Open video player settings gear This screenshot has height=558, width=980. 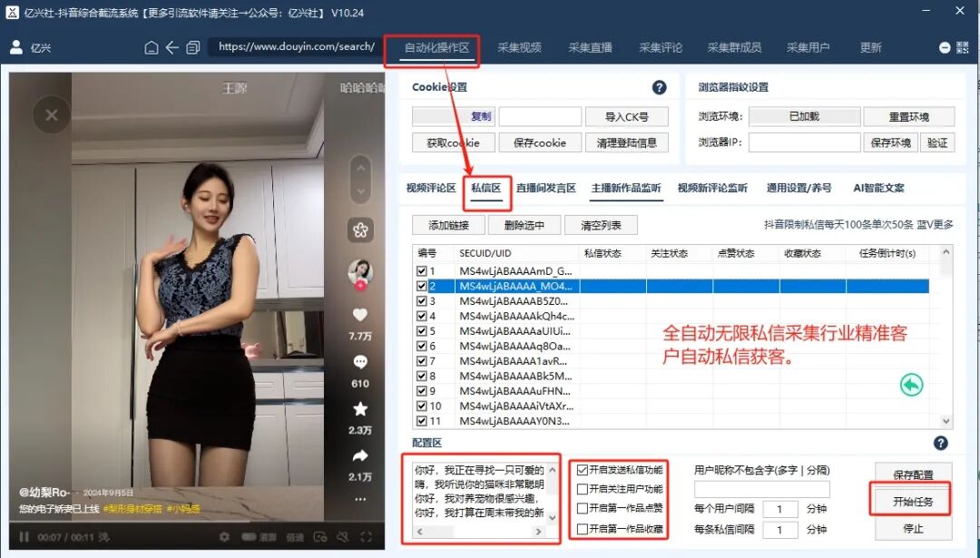(224, 537)
